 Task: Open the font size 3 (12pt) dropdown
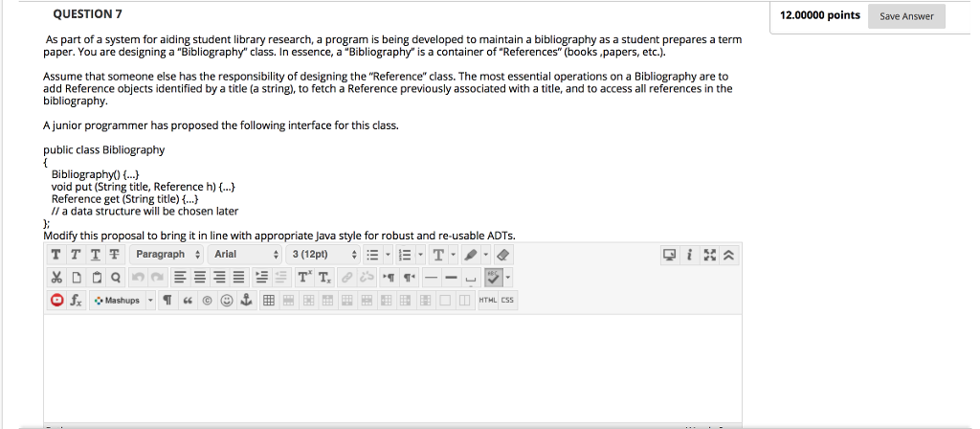coord(323,255)
